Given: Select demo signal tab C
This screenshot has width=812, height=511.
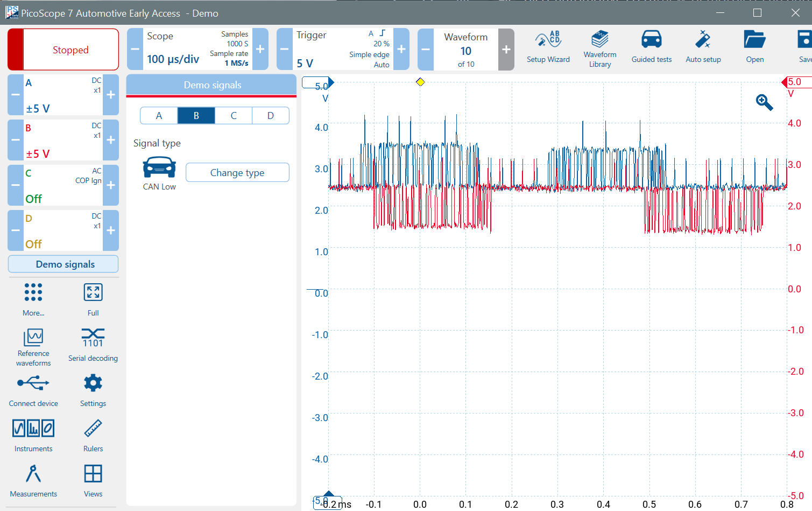Looking at the screenshot, I should 234,116.
